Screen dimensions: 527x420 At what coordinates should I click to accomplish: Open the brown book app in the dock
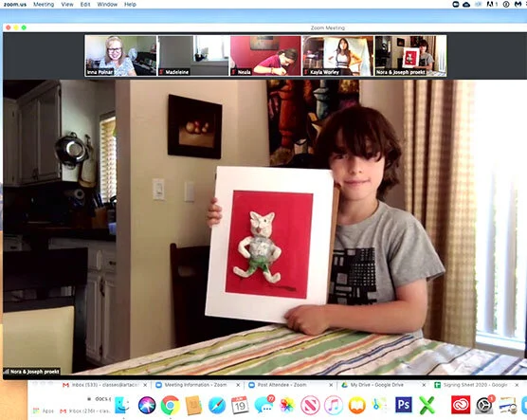pyautogui.click(x=193, y=405)
